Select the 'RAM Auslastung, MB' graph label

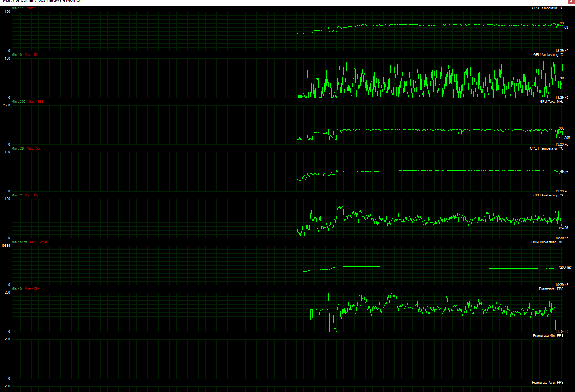point(547,242)
